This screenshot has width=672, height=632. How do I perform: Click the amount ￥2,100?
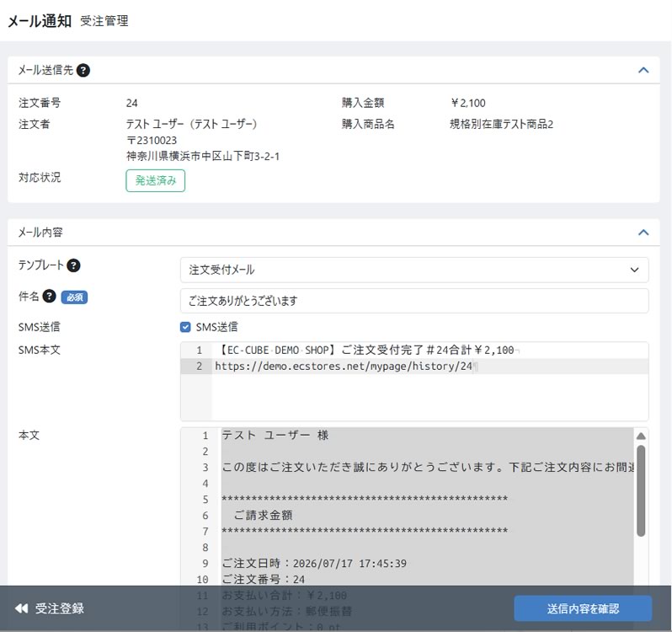coord(467,103)
